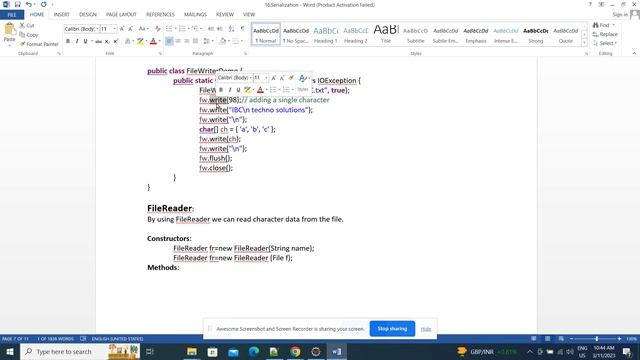Apply subscript formatting
640x360 pixels.
click(107, 41)
